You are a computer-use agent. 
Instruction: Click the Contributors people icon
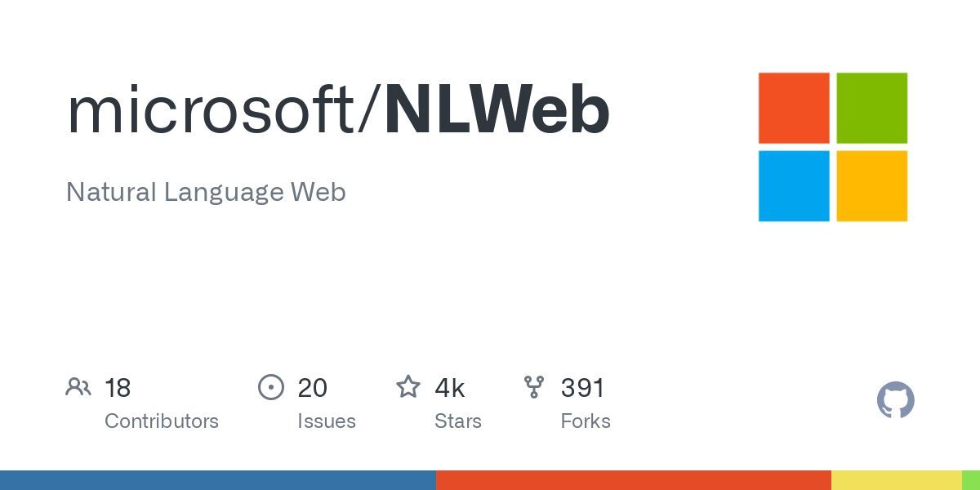(78, 387)
